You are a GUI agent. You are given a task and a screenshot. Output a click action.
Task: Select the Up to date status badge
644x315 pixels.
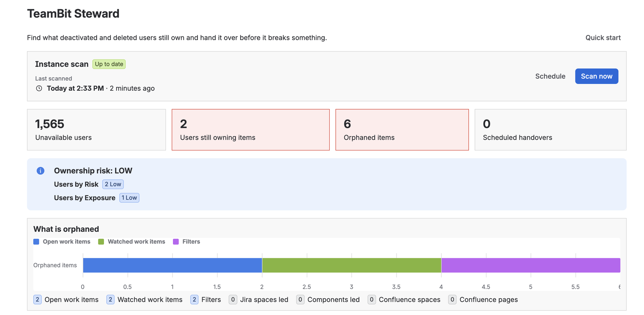[x=109, y=64]
